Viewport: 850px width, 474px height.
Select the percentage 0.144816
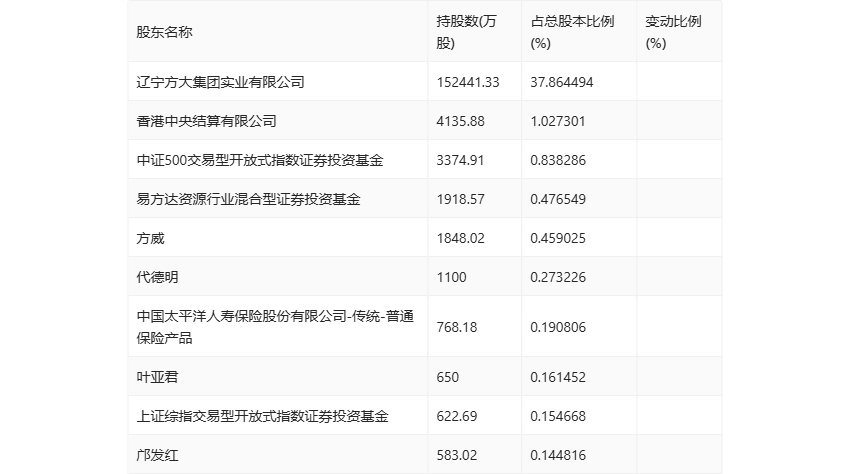pos(558,455)
